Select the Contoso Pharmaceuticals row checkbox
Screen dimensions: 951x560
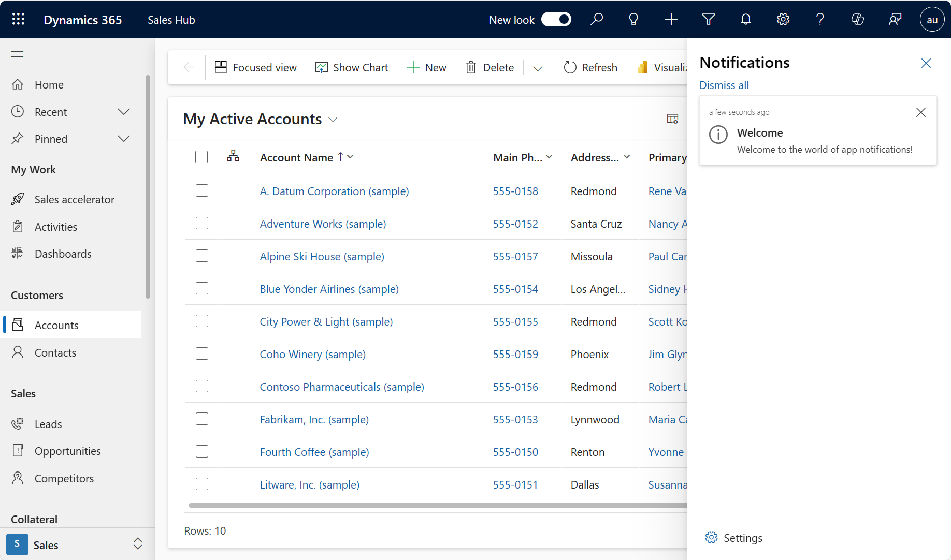pyautogui.click(x=202, y=386)
